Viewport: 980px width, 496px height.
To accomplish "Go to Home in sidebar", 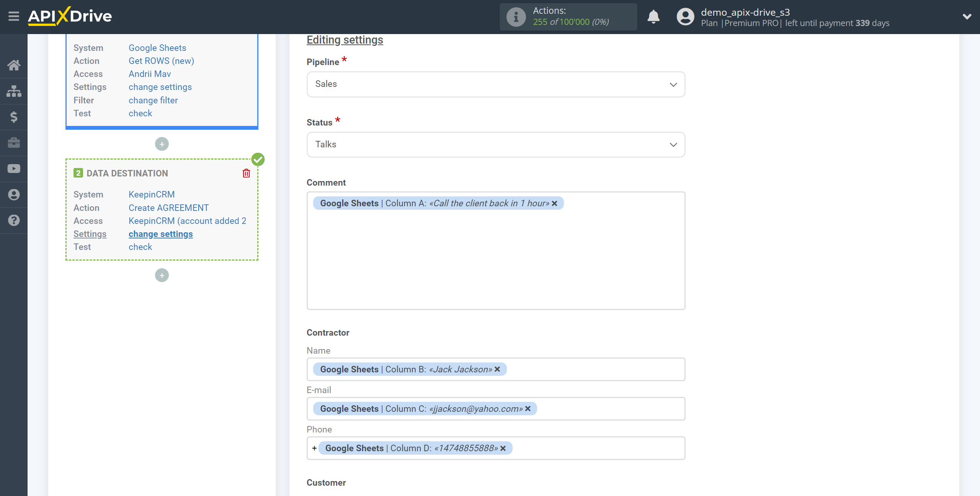I will 14,65.
